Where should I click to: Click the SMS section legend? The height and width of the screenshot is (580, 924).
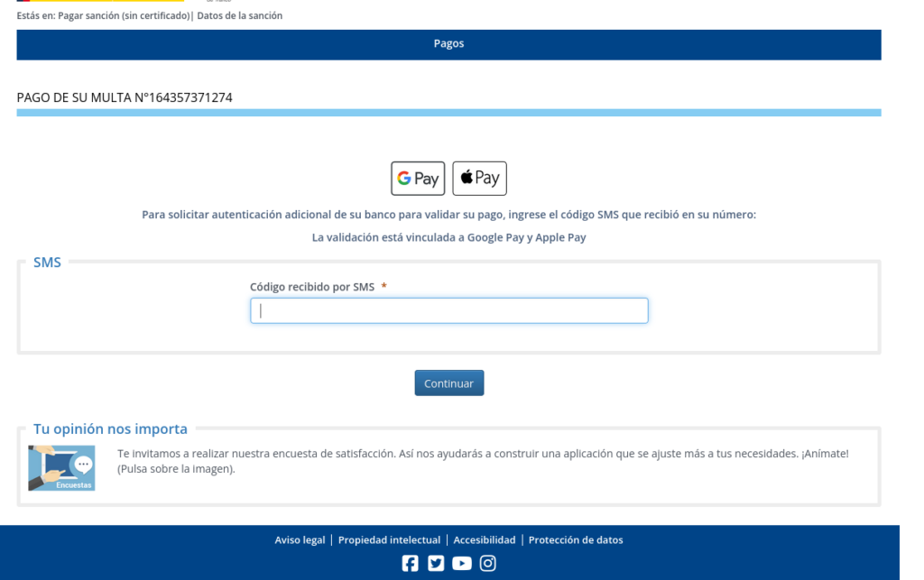pyautogui.click(x=47, y=262)
